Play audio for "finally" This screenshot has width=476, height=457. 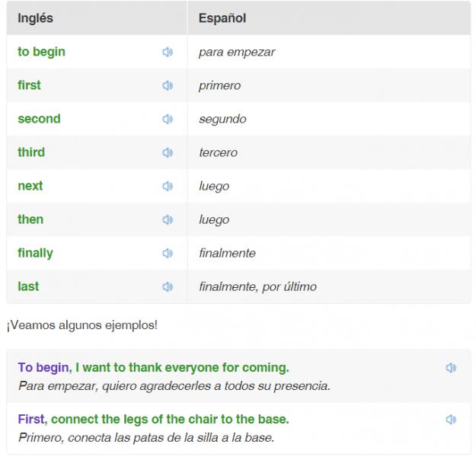168,253
